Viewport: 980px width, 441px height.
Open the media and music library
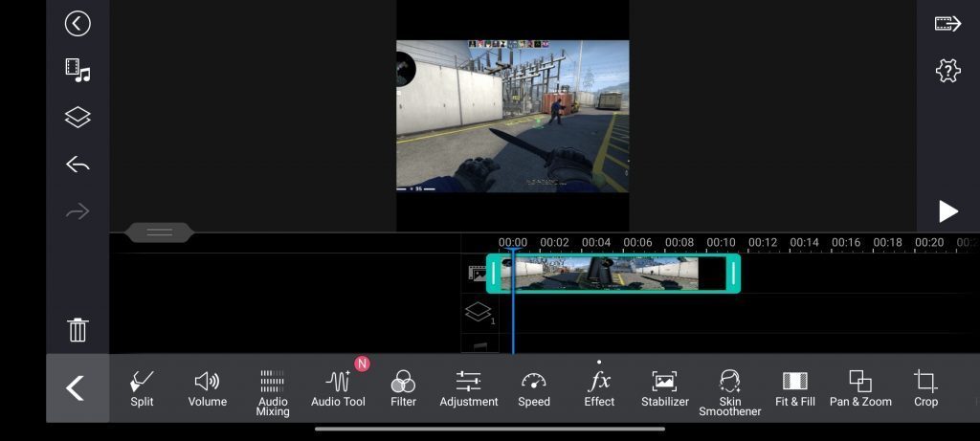78,70
